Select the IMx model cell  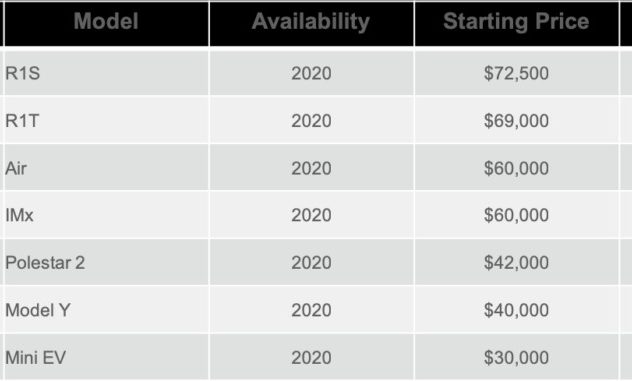click(x=106, y=215)
